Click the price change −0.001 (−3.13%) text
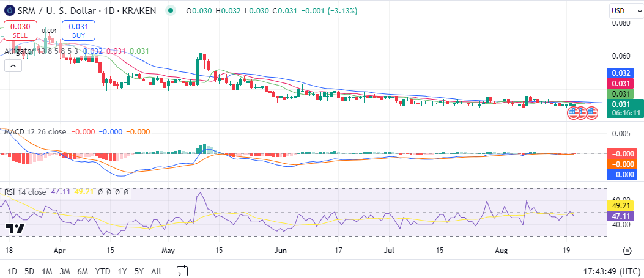 pos(330,10)
